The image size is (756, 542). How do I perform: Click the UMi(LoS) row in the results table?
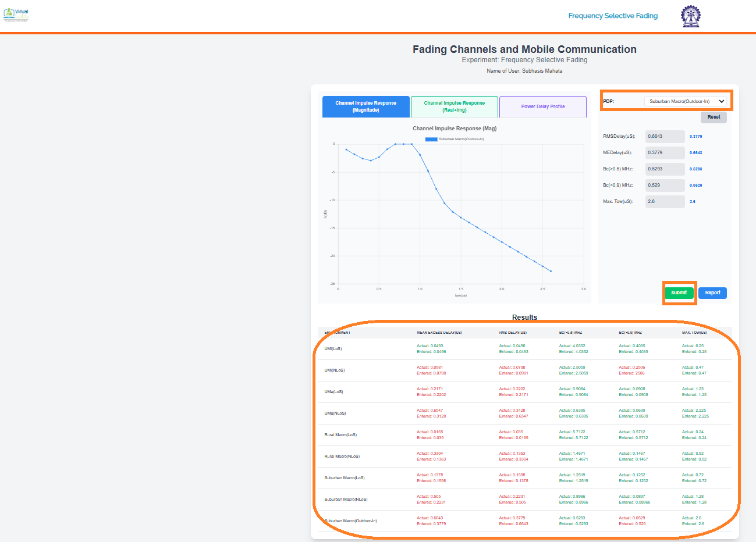(333, 349)
